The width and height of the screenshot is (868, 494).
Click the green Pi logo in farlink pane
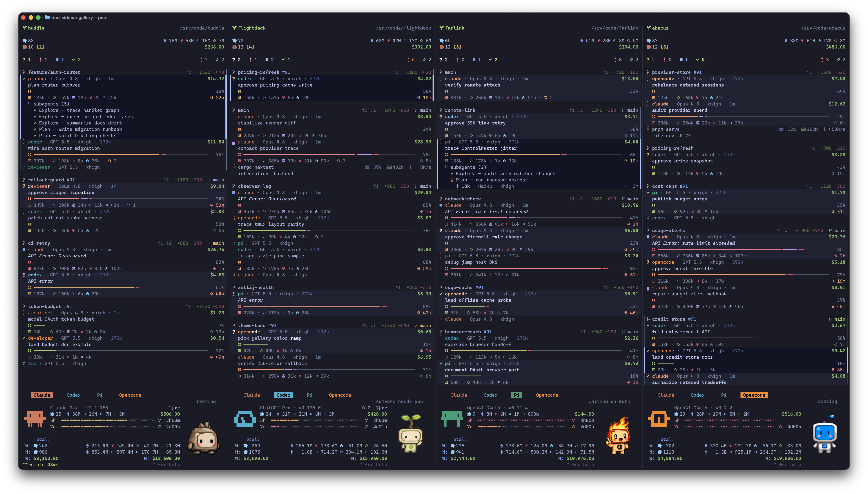click(452, 419)
